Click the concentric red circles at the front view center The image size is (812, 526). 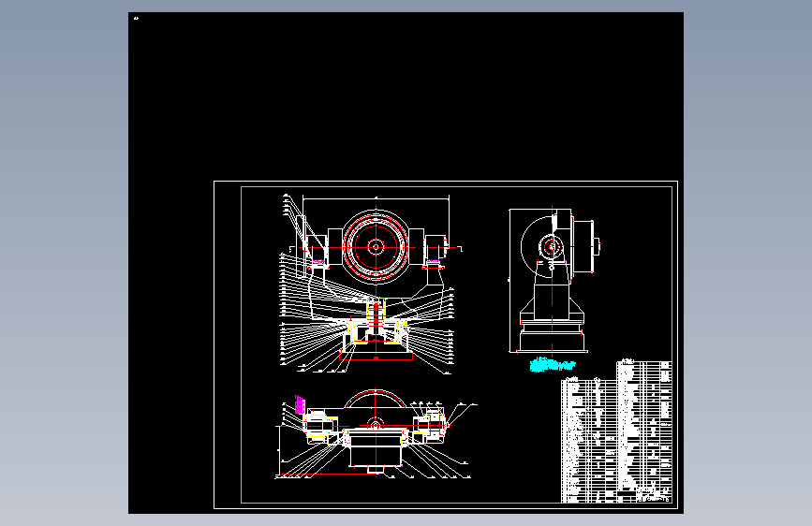376,247
